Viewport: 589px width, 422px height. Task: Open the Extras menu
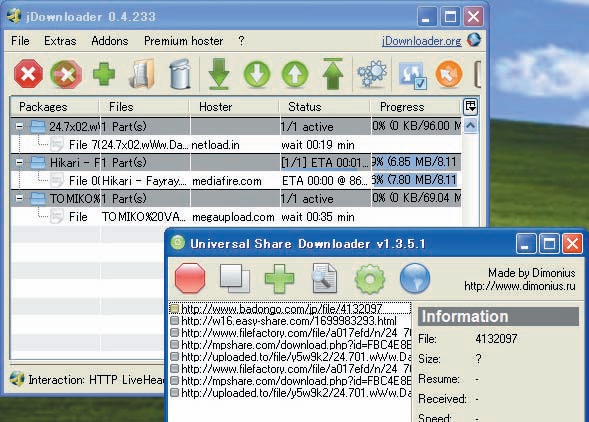(60, 41)
